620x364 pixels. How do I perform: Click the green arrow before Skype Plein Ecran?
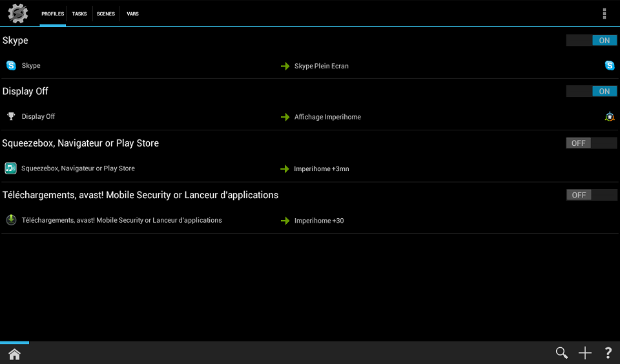(285, 66)
